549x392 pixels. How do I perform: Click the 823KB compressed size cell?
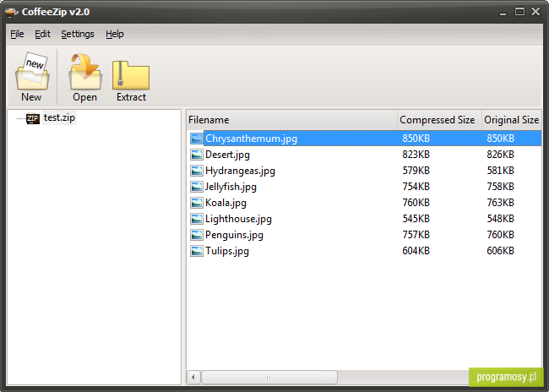416,155
